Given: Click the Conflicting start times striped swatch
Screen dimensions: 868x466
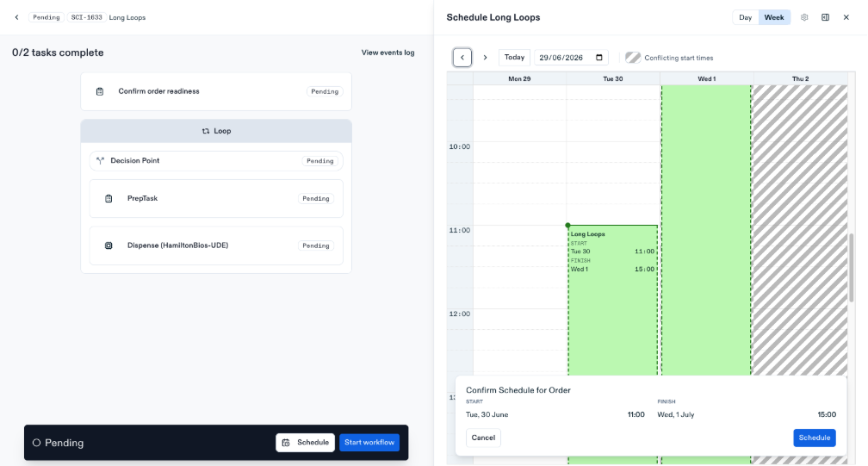Looking at the screenshot, I should point(633,58).
